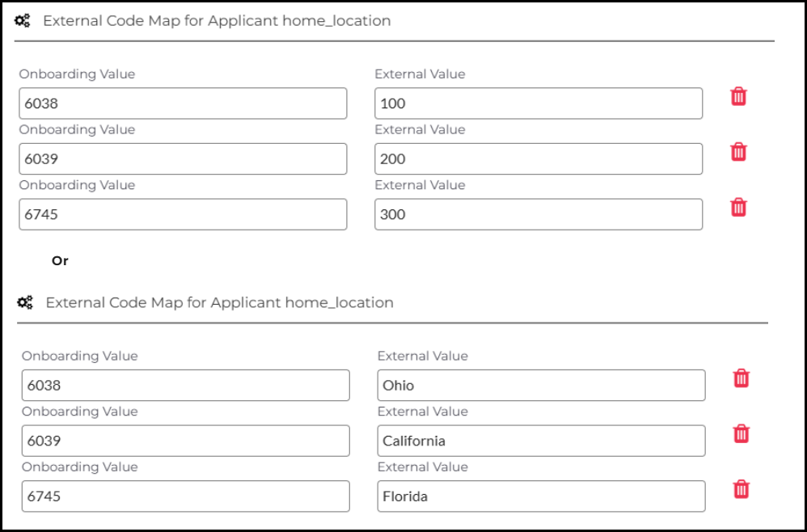Focus the External Value field containing Florida
The width and height of the screenshot is (807, 532).
(541, 496)
